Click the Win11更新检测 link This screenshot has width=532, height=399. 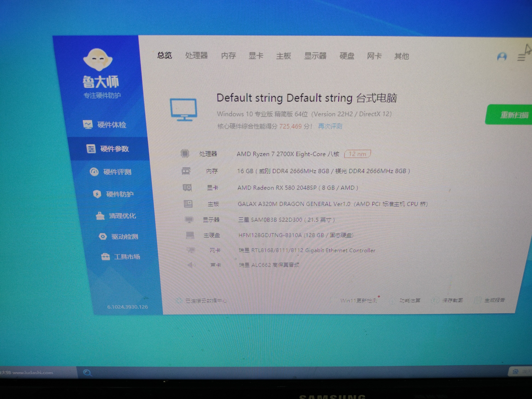point(359,300)
